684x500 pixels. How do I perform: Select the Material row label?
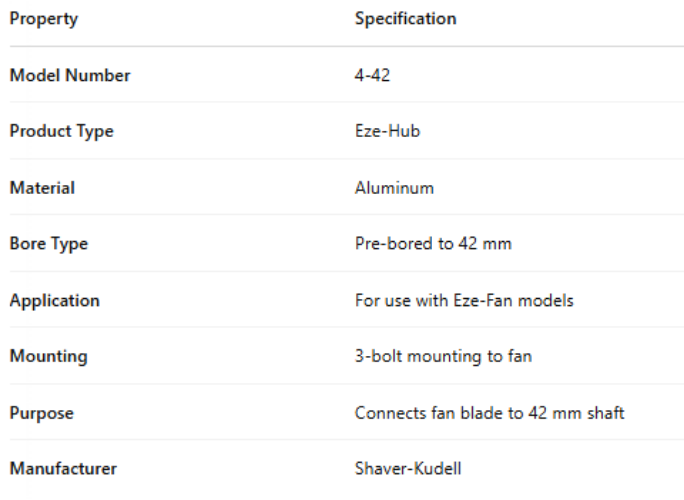pos(43,187)
